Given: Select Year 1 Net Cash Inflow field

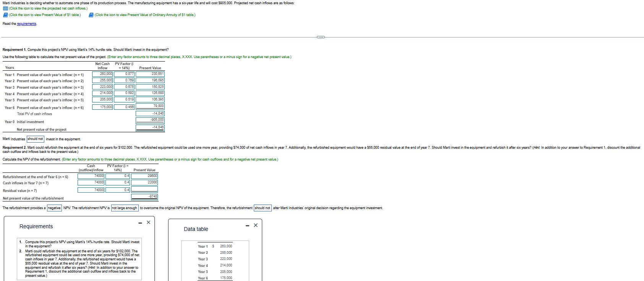Looking at the screenshot, I should (x=102, y=74).
